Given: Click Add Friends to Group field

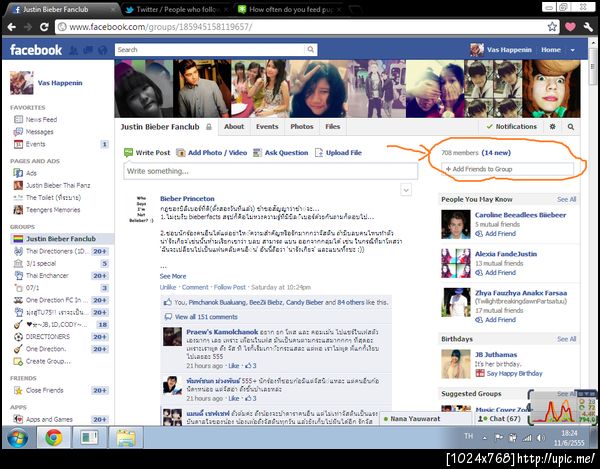Looking at the screenshot, I should click(507, 169).
